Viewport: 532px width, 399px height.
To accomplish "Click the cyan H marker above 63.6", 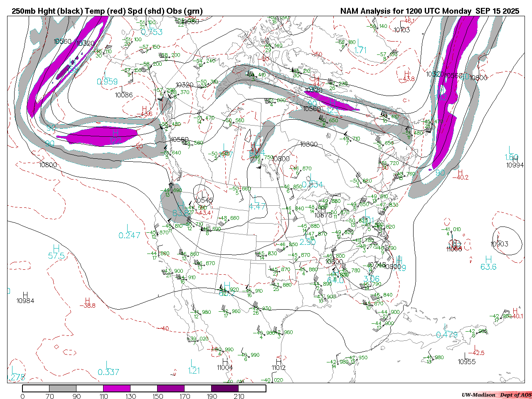I will pyautogui.click(x=488, y=259).
